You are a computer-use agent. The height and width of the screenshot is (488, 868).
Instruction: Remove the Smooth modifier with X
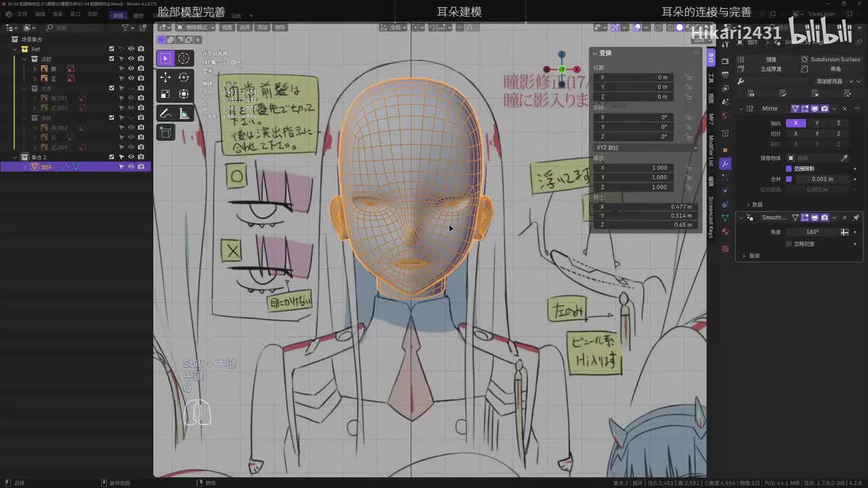pyautogui.click(x=844, y=218)
